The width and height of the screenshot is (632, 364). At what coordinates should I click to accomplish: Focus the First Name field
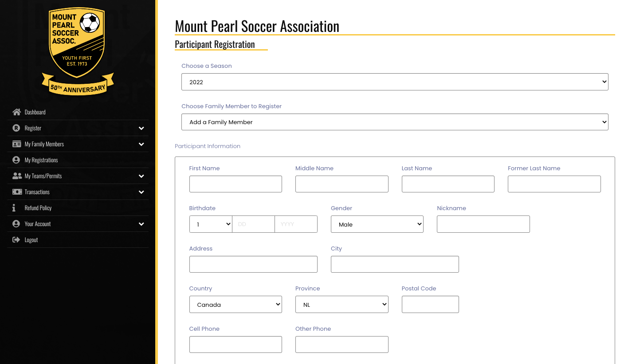point(236,184)
